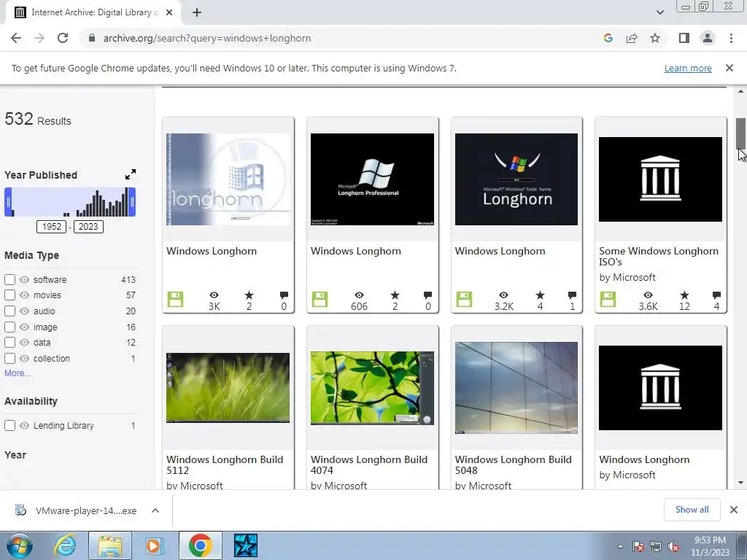
Task: Click the software floppy icon on first Windows Longhorn card
Action: [x=175, y=300]
